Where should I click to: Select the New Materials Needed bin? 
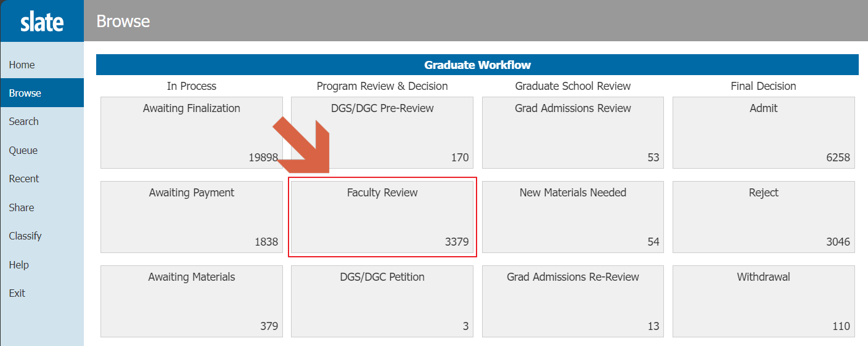click(573, 217)
